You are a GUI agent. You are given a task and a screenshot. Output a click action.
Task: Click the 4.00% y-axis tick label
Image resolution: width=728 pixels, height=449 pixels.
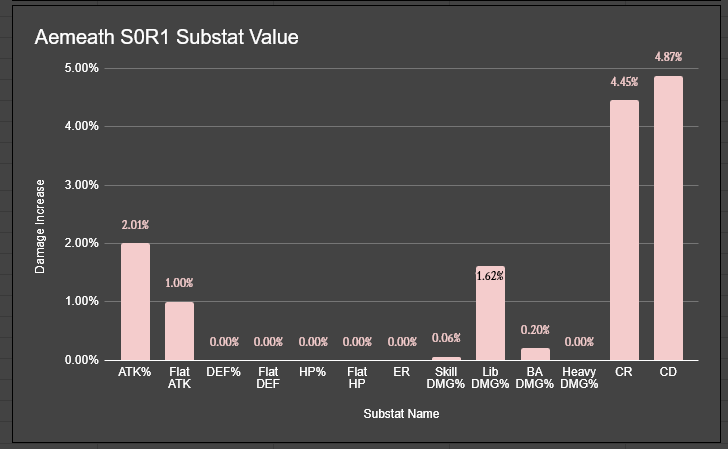pos(82,126)
